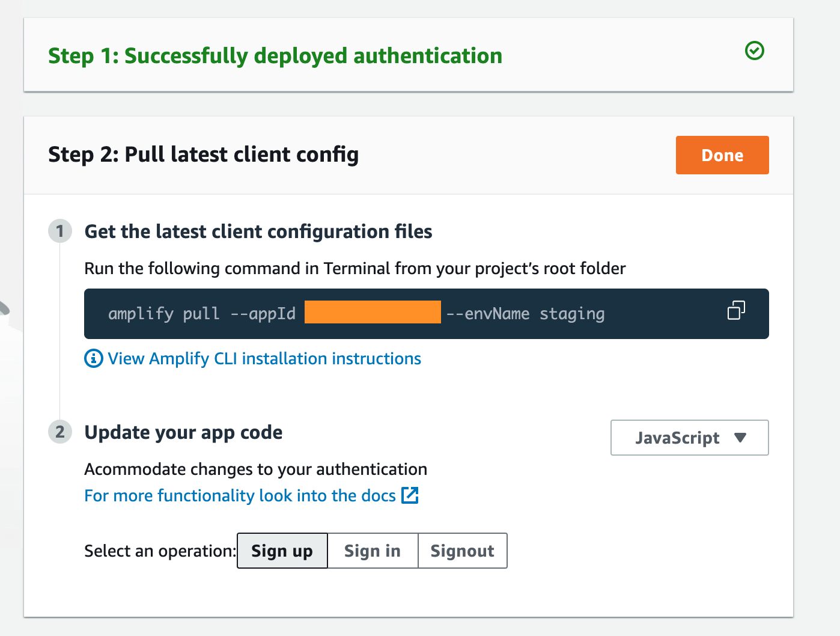Click the triangle arrow beside JavaScript
Image resolution: width=840 pixels, height=636 pixels.
click(x=740, y=438)
